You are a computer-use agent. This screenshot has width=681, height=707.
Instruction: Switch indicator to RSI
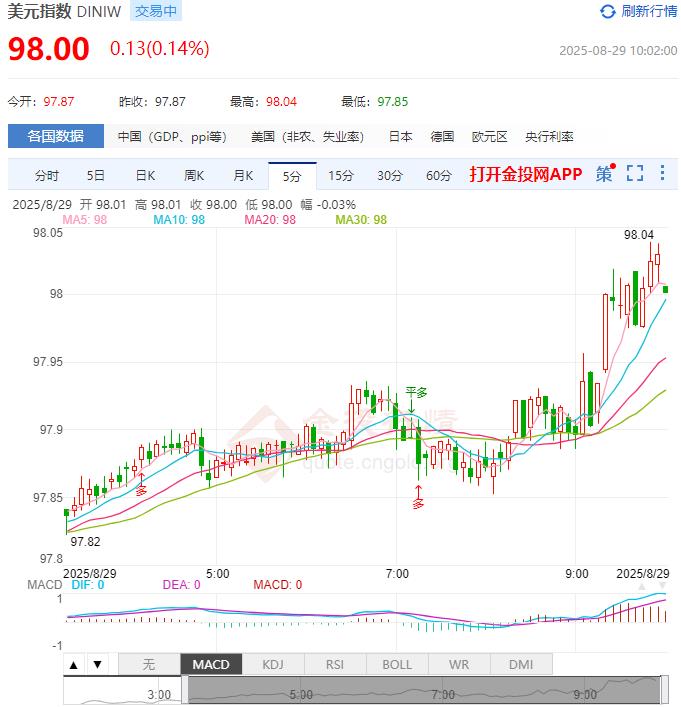pyautogui.click(x=334, y=664)
